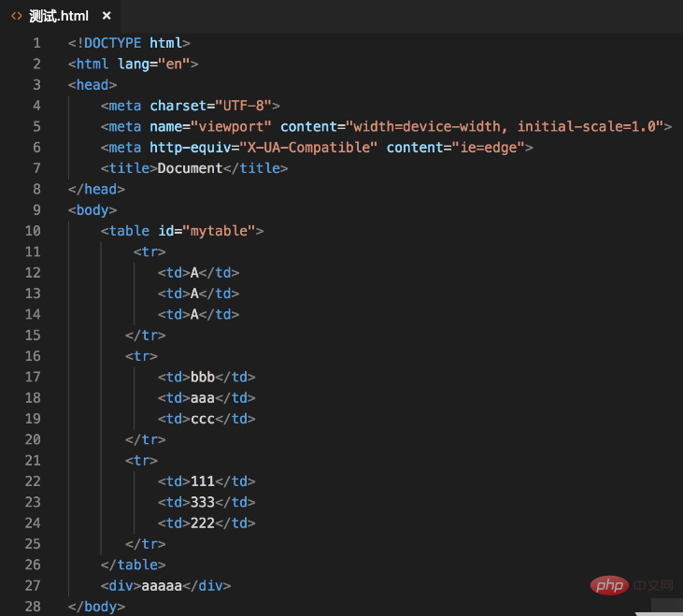The height and width of the screenshot is (616, 683).
Task: Close the 测试.html editor tab
Action: [x=107, y=16]
